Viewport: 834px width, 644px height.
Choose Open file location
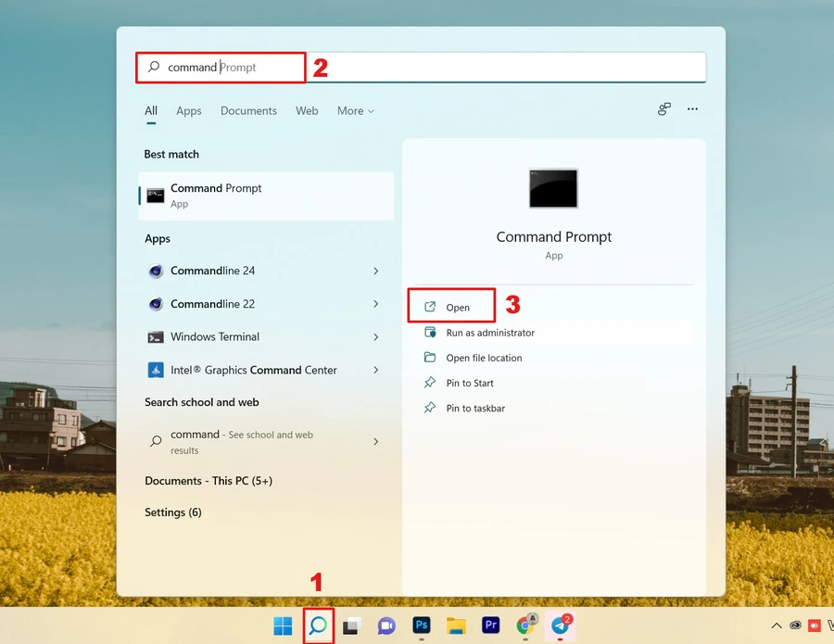pos(554,358)
